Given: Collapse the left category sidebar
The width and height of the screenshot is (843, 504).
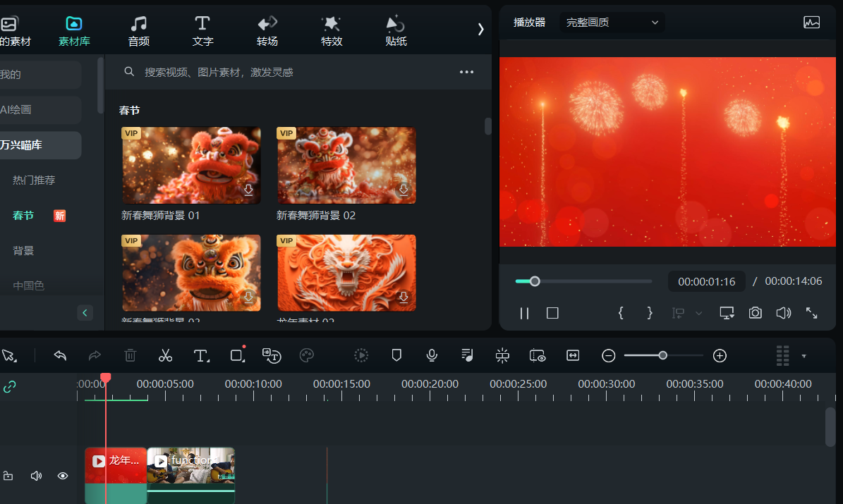Looking at the screenshot, I should [x=85, y=312].
